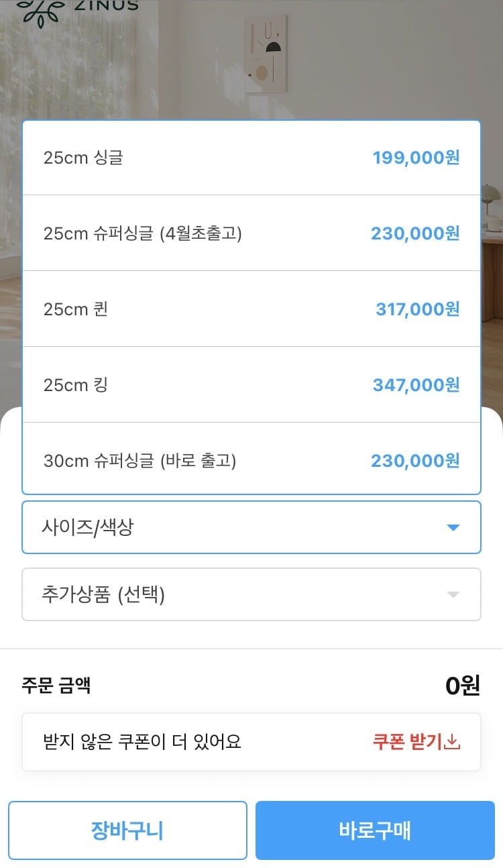Click the 347,000원 price of 25cm 킹
Image resolution: width=503 pixels, height=868 pixels.
416,385
